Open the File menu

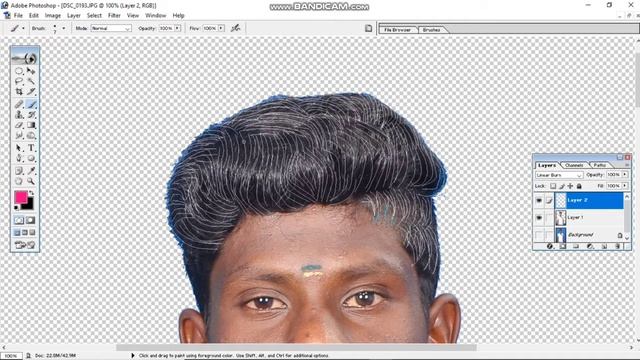pos(18,16)
